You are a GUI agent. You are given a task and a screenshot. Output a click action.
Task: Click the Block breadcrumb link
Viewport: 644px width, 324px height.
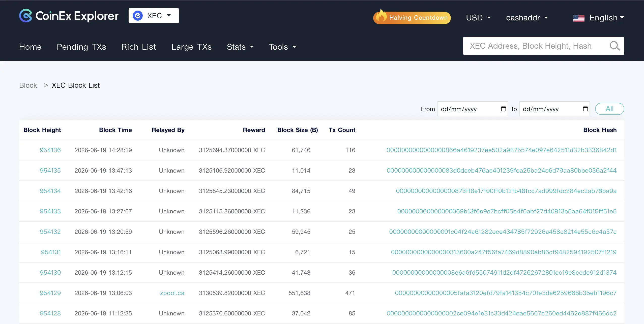click(x=28, y=85)
